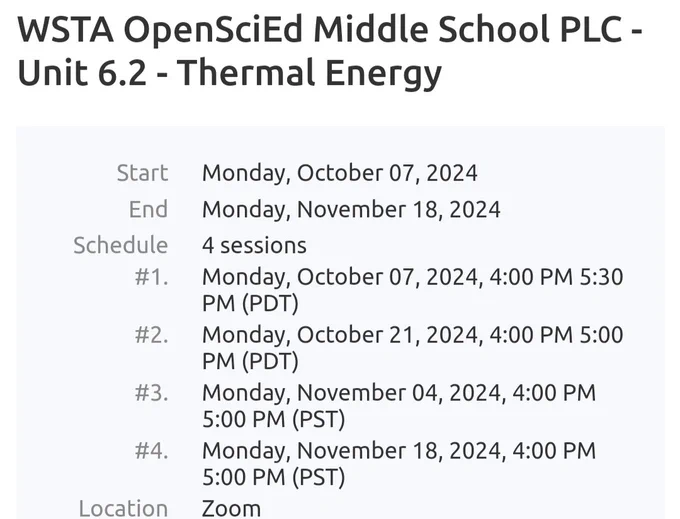Click the '4 sessions' text

(254, 245)
